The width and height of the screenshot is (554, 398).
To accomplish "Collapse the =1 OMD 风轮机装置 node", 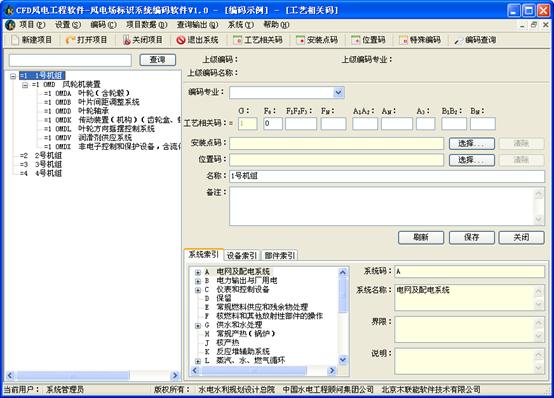I will tap(25, 85).
